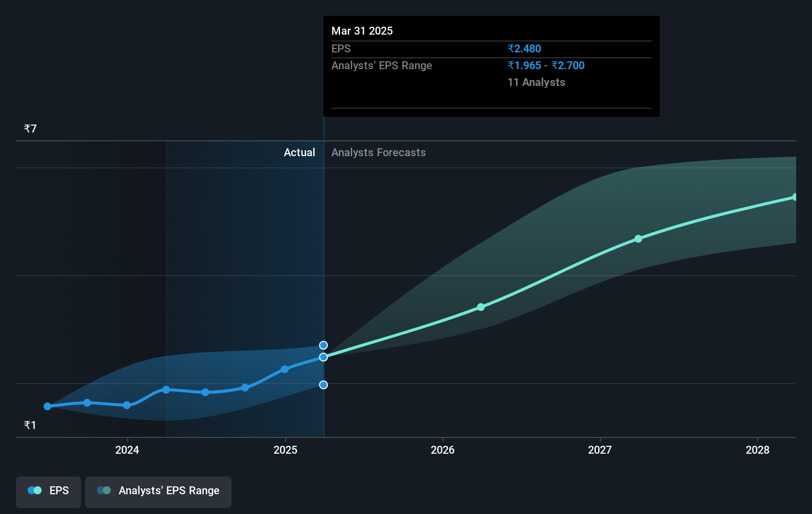Click the '11 Analysts' text in tooltip
The image size is (812, 514).
coord(536,83)
